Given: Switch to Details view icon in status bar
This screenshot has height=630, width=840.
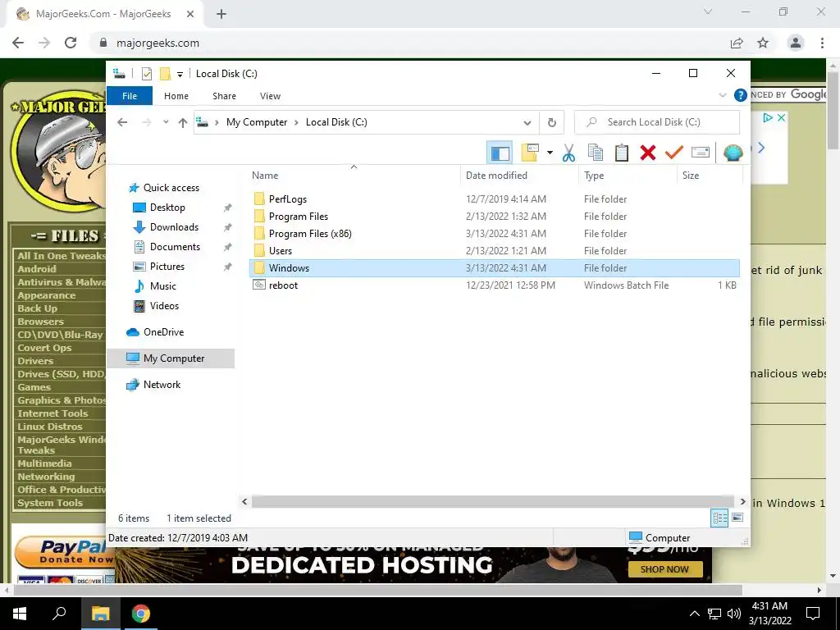Looking at the screenshot, I should [719, 518].
